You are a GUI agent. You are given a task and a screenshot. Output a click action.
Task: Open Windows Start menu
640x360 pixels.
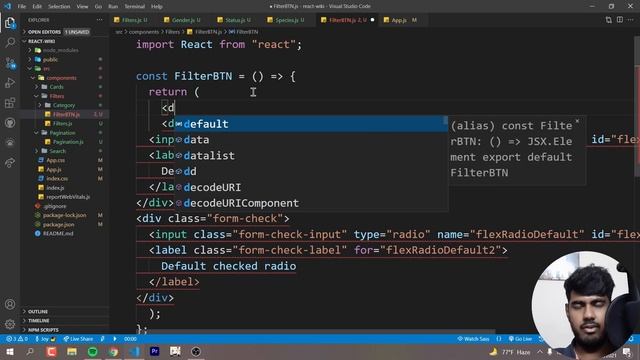click(10, 352)
